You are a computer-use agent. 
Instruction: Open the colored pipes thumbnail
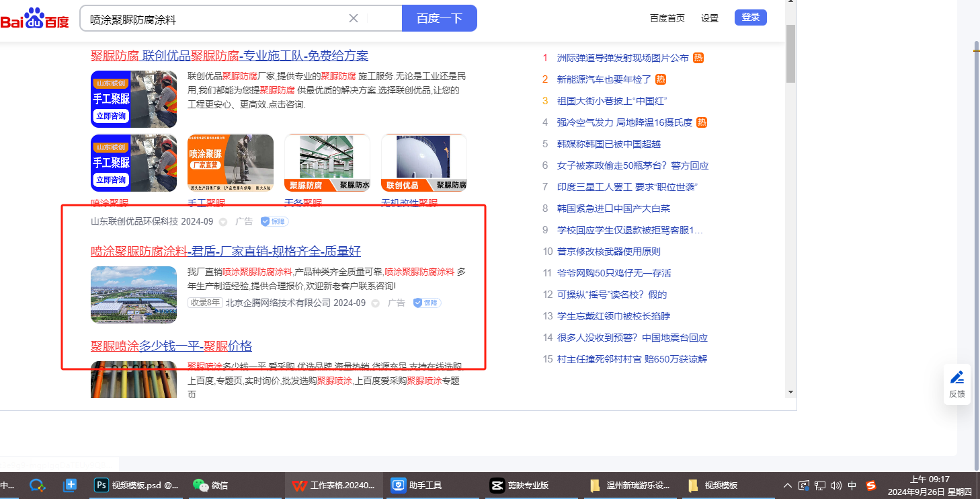134,380
